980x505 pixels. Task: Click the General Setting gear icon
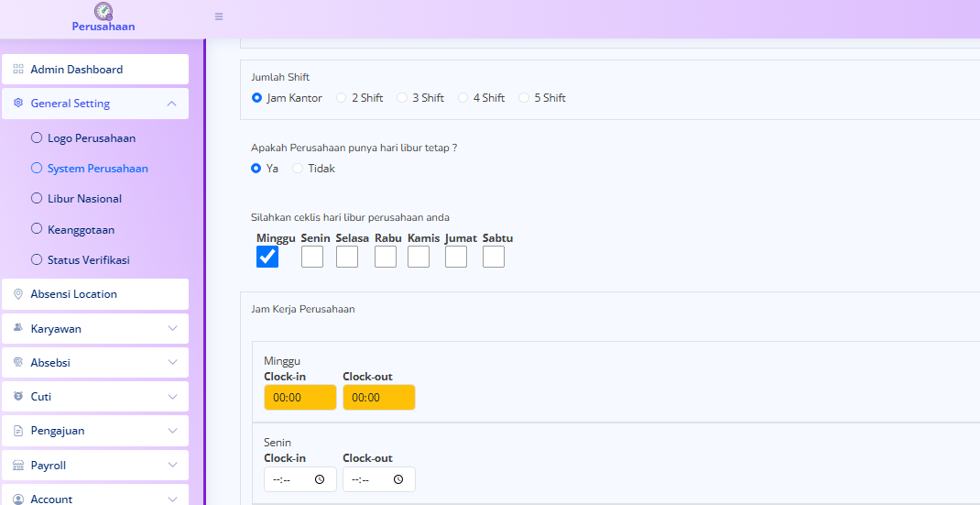coord(18,104)
